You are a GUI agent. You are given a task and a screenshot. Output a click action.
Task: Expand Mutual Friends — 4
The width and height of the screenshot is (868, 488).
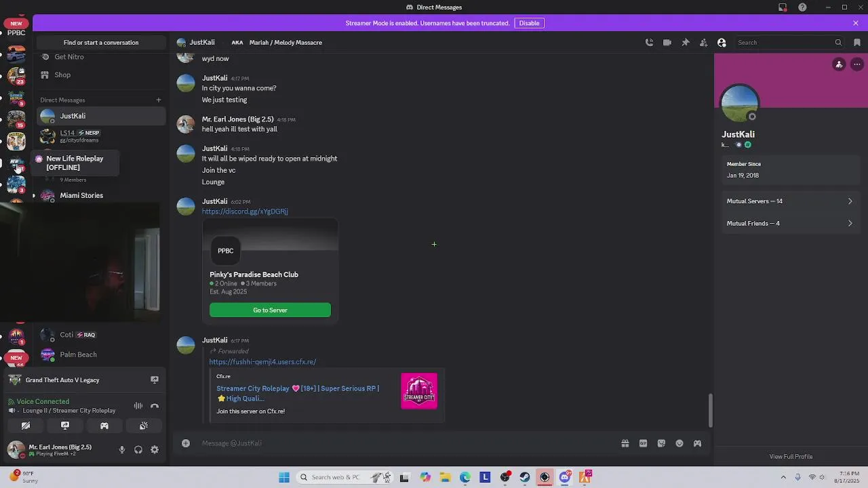(790, 224)
